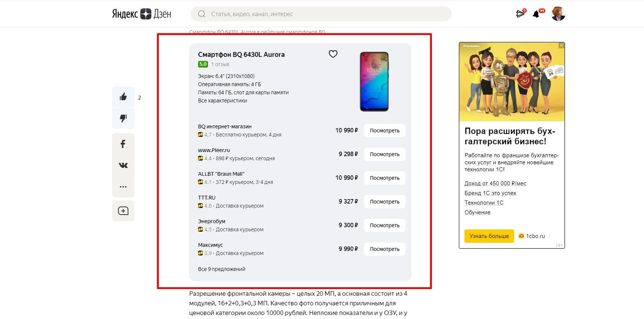Close the advertisement banner
This screenshot has width=644, height=319.
pyautogui.click(x=561, y=45)
